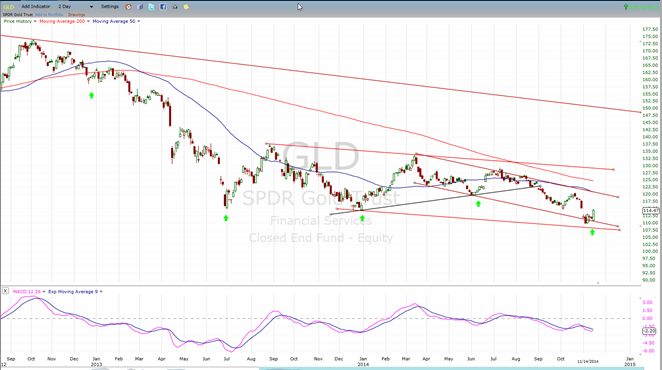Click the green arrow marker near July 2013
Viewport: 662px width, 370px height.
[x=226, y=218]
